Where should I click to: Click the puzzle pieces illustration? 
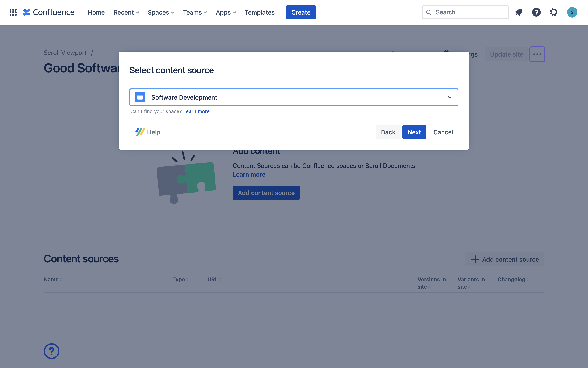pos(186,177)
